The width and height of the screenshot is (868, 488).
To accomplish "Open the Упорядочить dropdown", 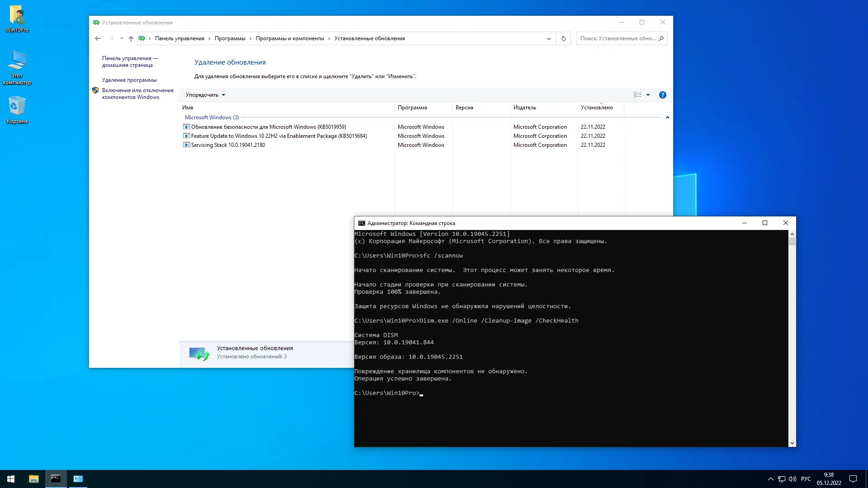I will pyautogui.click(x=205, y=95).
